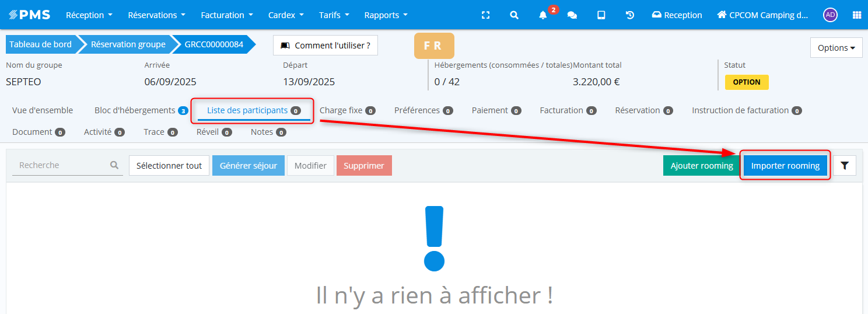Expand the Réception menu
The image size is (868, 314).
tap(89, 15)
